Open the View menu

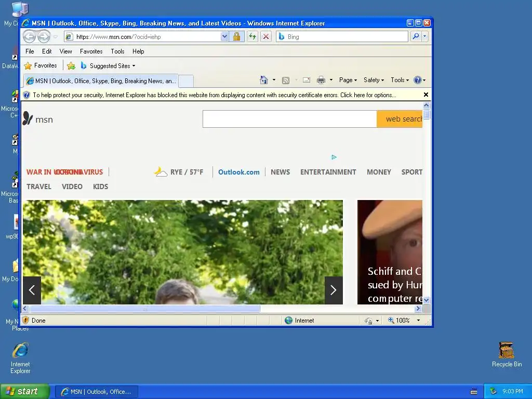pyautogui.click(x=65, y=51)
